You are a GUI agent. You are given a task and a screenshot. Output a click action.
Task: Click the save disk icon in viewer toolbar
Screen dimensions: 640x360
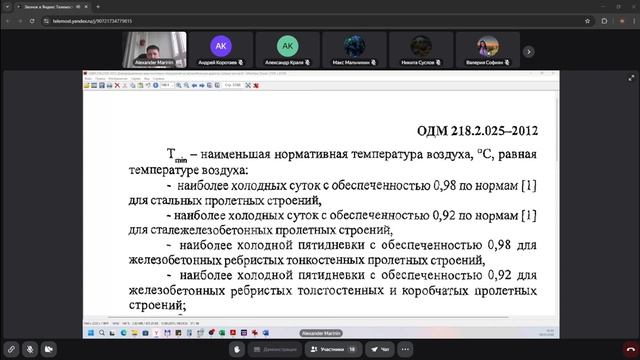(102, 85)
